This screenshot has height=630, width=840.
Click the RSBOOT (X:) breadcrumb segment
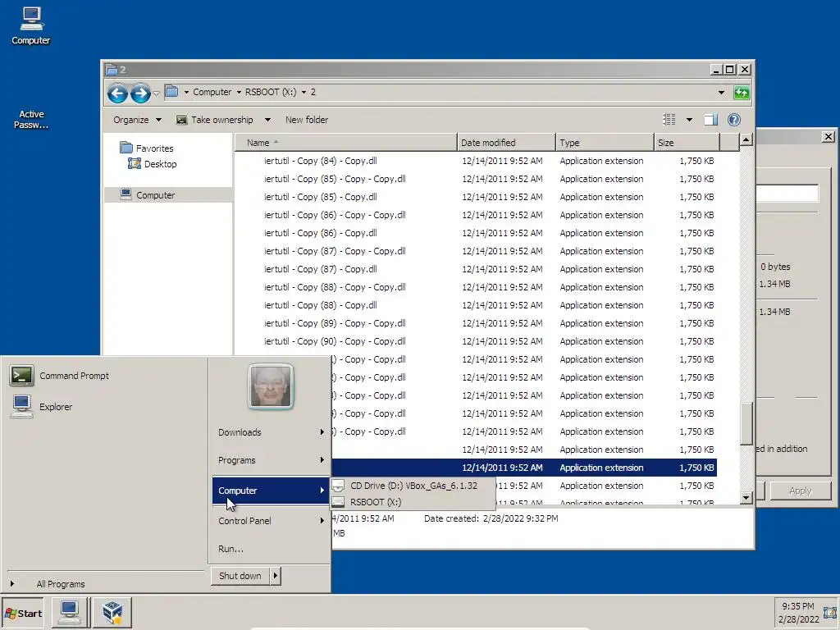271,92
